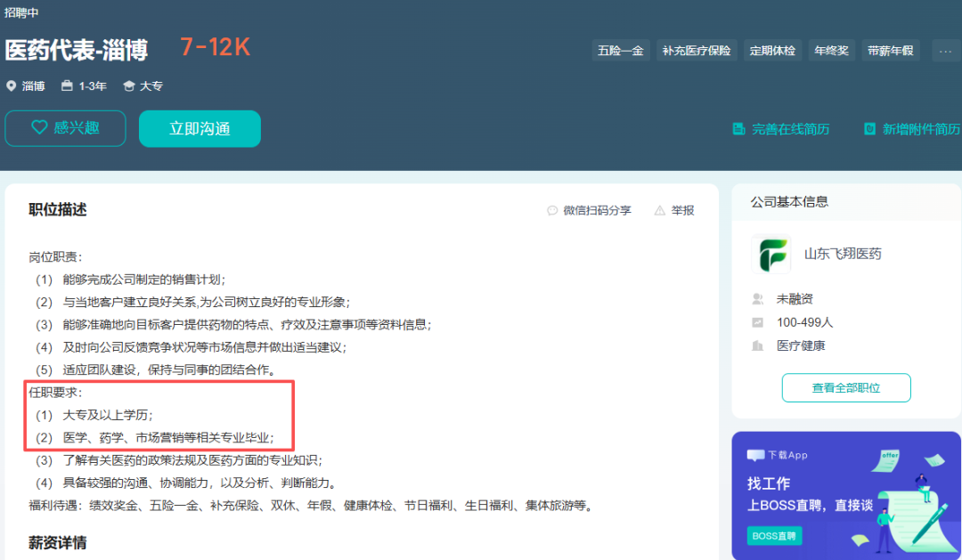Click the industry icon beside 医疗健康
Image resolution: width=962 pixels, height=560 pixels.
(x=758, y=346)
